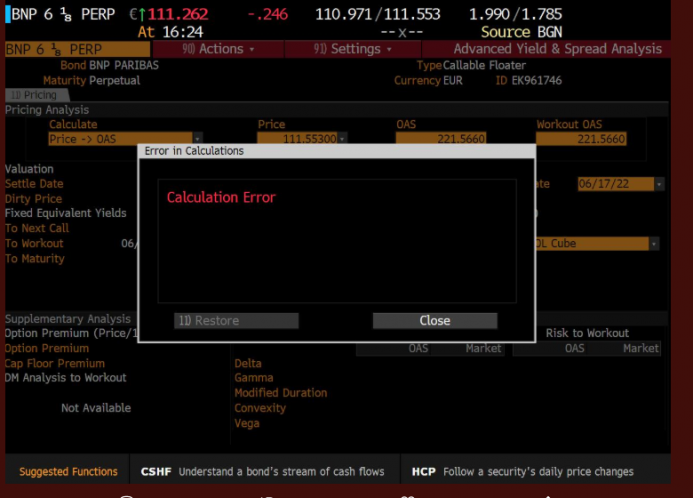
Task: Click the bid/ask quote 110.971/111.553
Action: click(x=377, y=14)
